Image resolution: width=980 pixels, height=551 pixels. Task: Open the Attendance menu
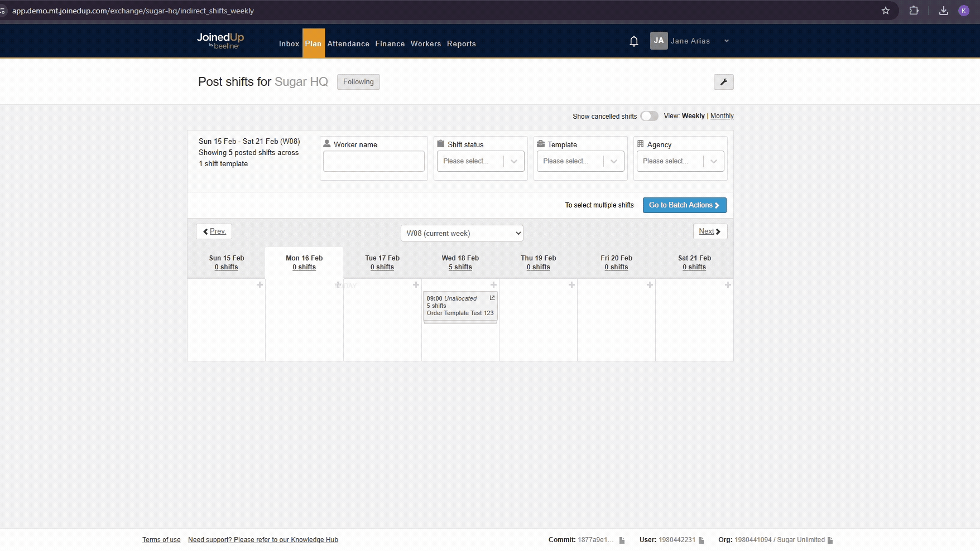coord(348,43)
